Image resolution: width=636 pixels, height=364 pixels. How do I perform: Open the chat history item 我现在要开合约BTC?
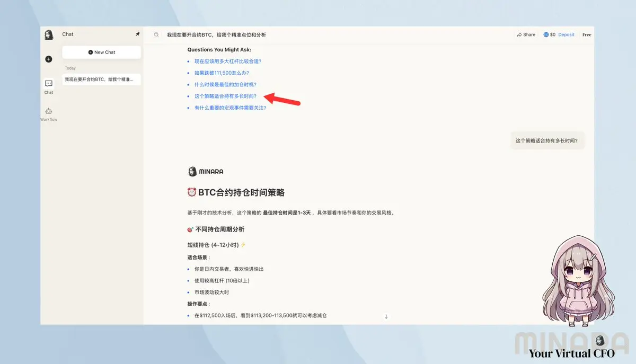pyautogui.click(x=102, y=80)
